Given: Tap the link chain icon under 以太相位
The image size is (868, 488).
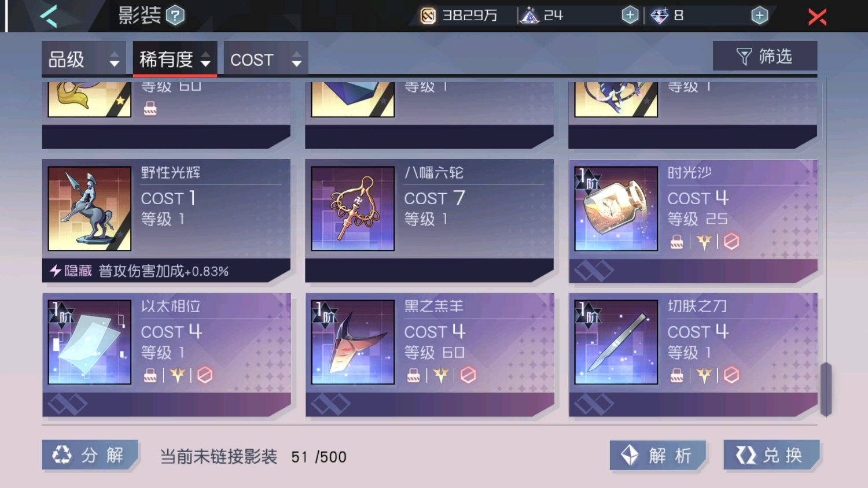Looking at the screenshot, I should (67, 404).
